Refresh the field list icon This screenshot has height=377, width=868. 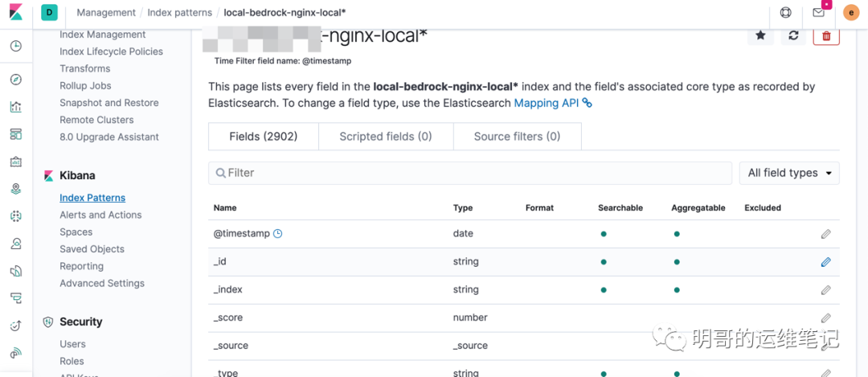[x=794, y=35]
